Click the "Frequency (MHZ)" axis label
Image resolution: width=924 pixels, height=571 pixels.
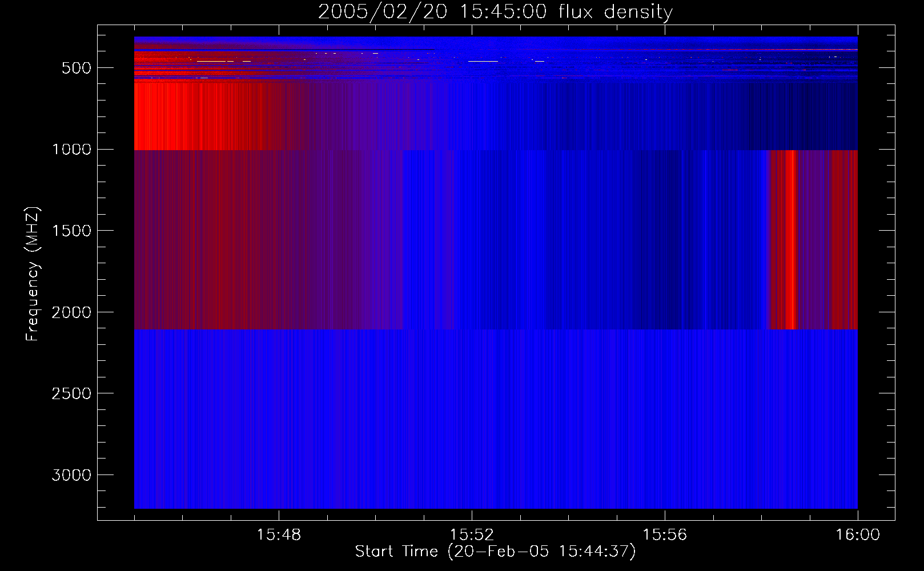pos(33,274)
